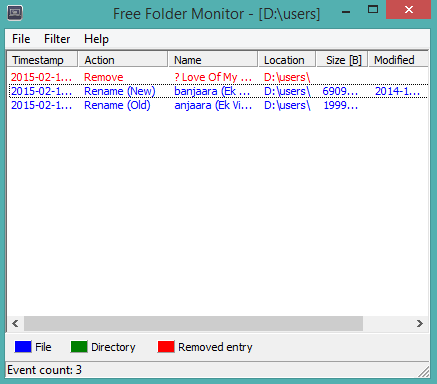Sort by the Modified column header
The width and height of the screenshot is (437, 384).
click(398, 60)
